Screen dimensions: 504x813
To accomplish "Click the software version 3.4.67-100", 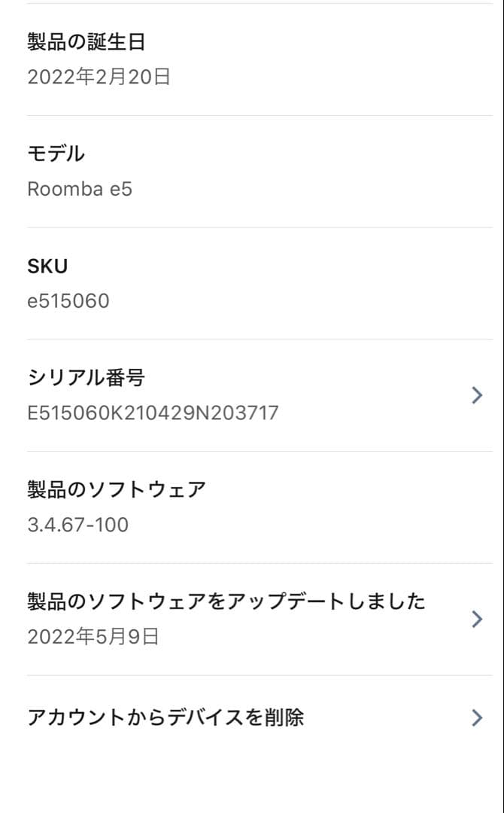I will tap(77, 525).
